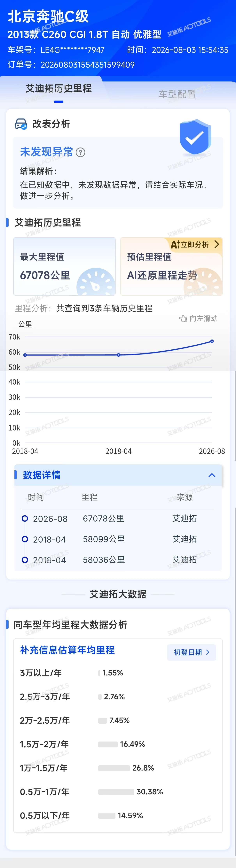The width and height of the screenshot is (236, 868).
Task: Click the help question mark beside 未发现异常
Action: (x=80, y=152)
